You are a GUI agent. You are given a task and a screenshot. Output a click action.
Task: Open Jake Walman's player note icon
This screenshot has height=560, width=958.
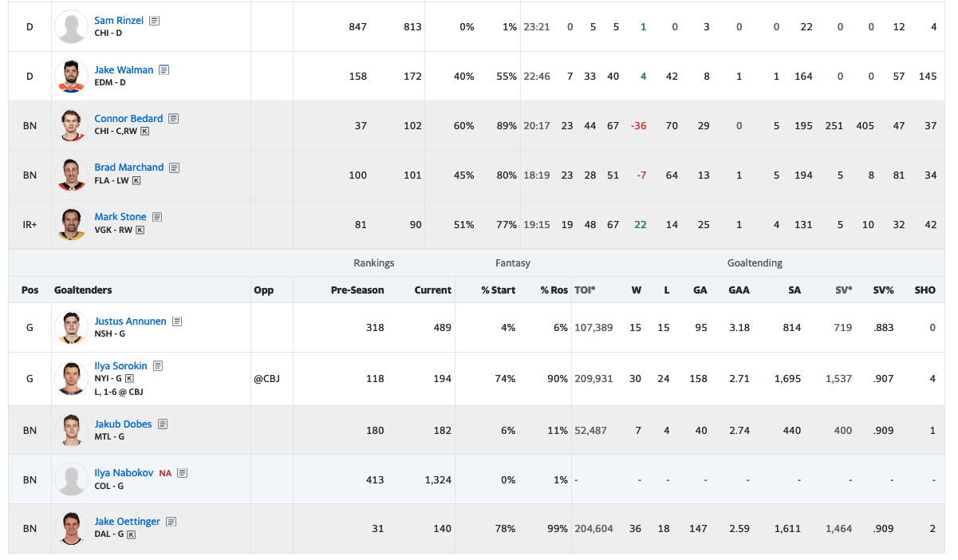[164, 70]
